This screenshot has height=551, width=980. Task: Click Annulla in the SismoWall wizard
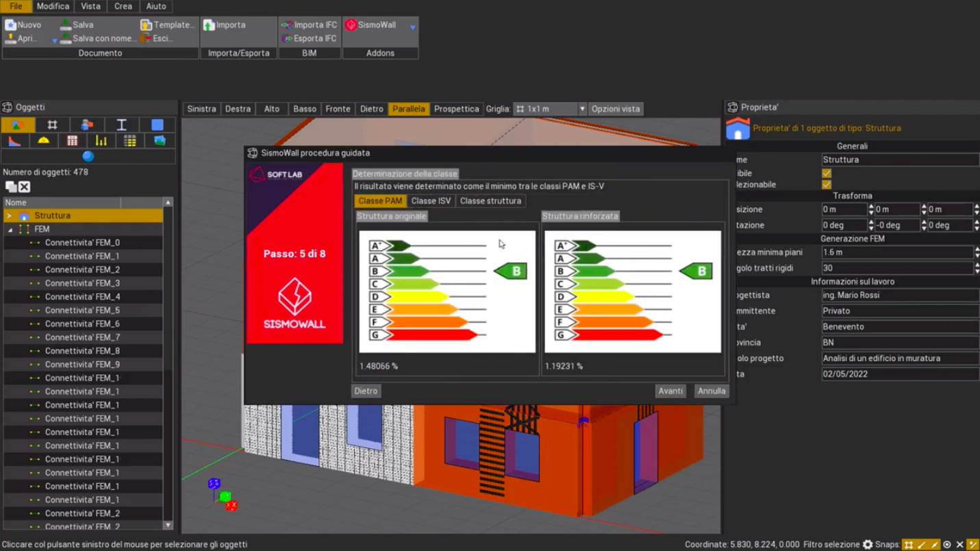pos(712,391)
